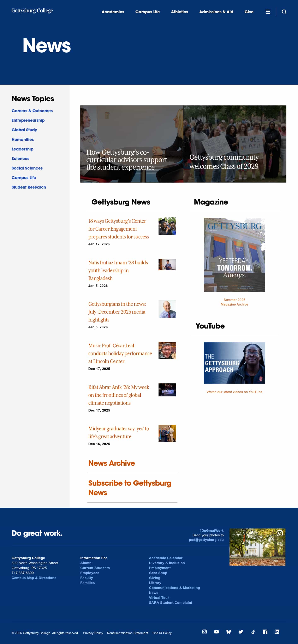Open Title IX Policy link

[162, 633]
